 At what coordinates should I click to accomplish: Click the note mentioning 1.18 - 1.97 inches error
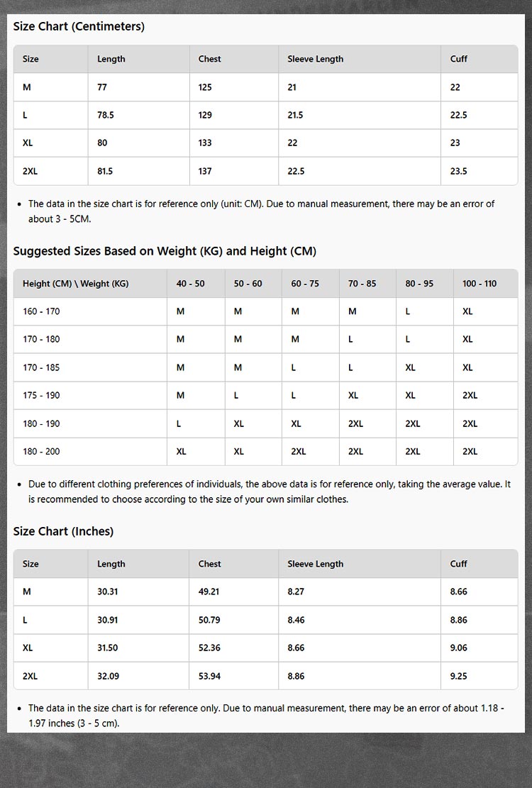tap(266, 716)
